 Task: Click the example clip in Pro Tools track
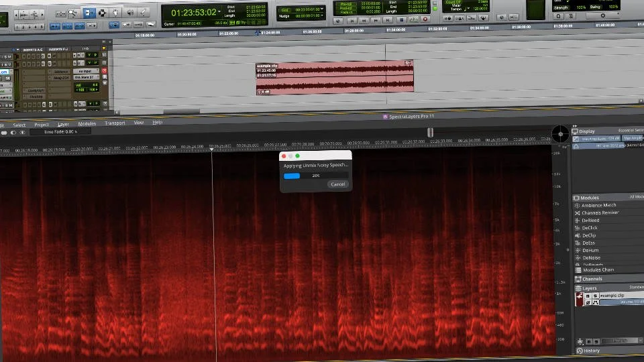(x=335, y=77)
